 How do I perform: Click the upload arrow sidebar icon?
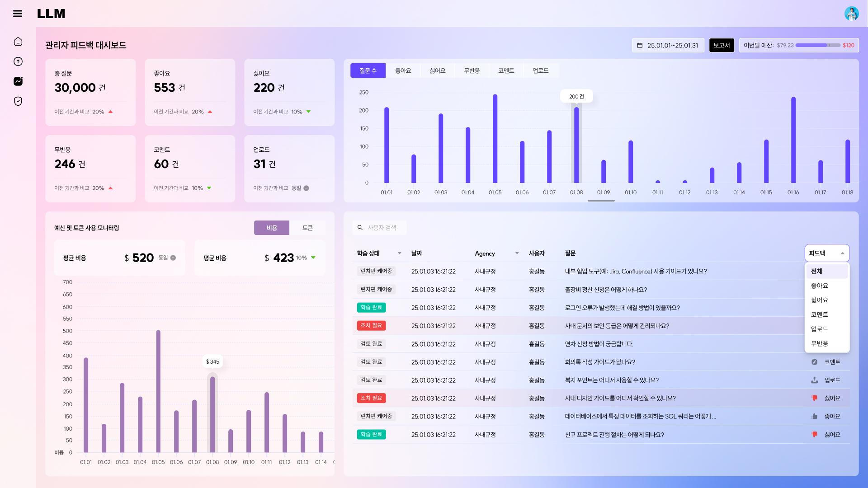18,61
